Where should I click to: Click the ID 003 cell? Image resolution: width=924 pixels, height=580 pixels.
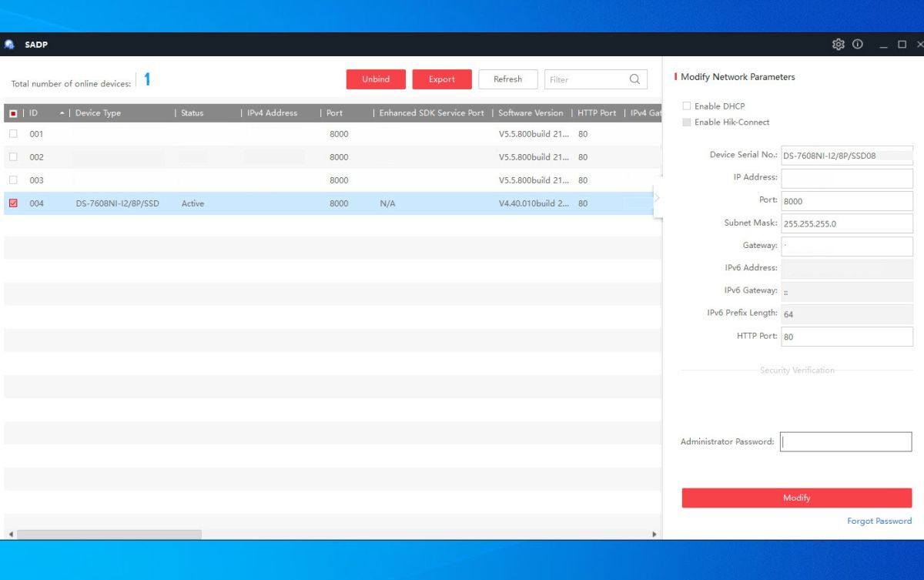[x=36, y=180]
